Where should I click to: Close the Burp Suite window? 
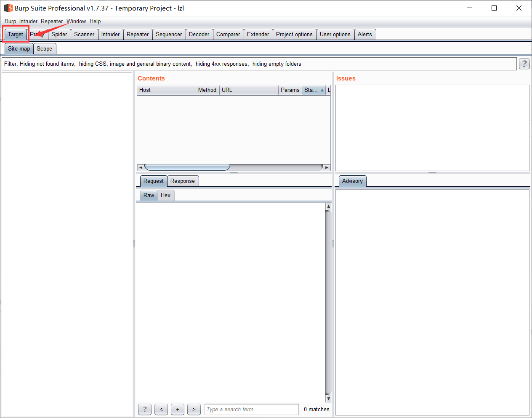click(519, 8)
